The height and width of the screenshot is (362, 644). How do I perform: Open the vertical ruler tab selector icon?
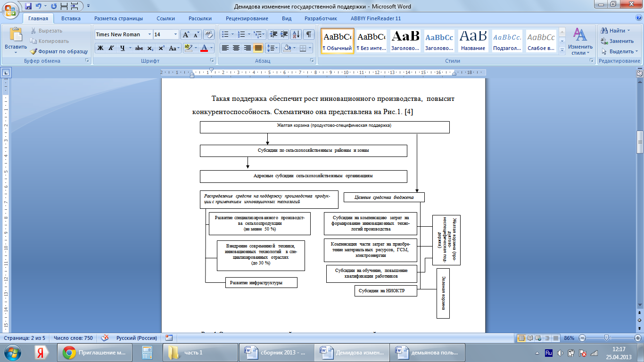coord(6,73)
